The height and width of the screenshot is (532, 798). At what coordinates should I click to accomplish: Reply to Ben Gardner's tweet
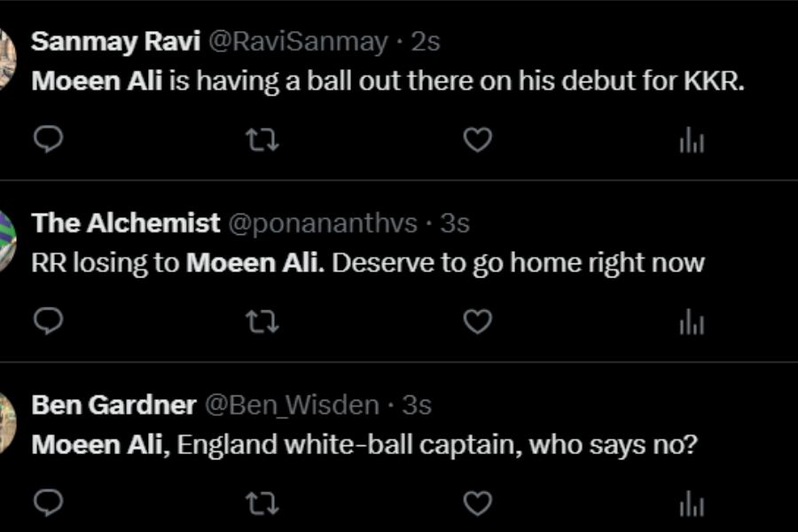point(48,503)
